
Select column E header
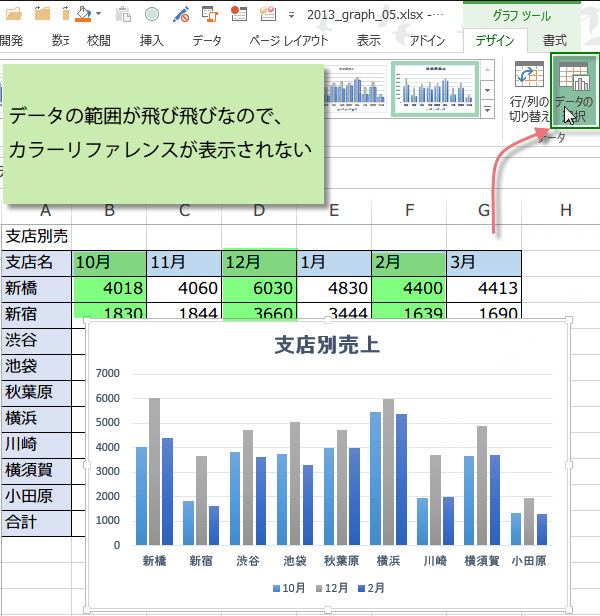[334, 211]
